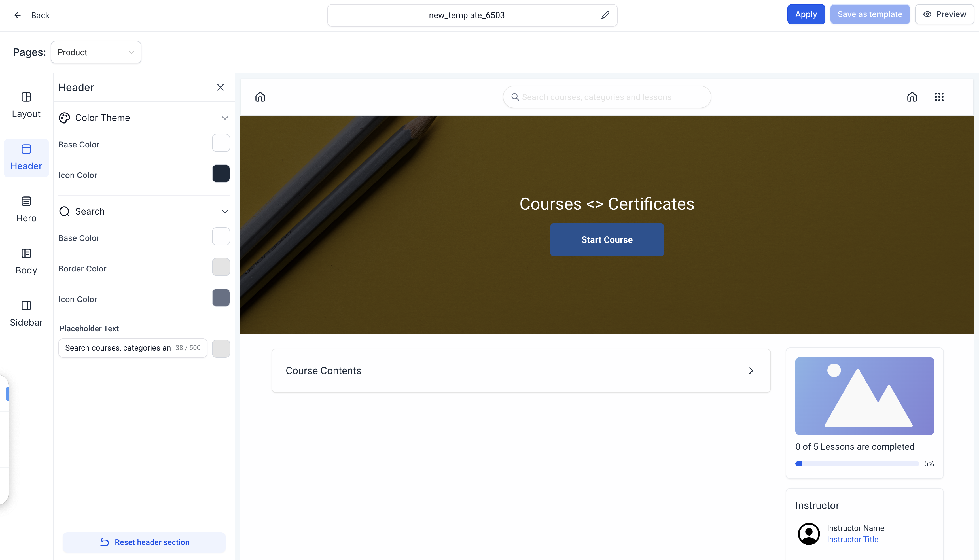The image size is (979, 560).
Task: Switch to the Hero section
Action: [26, 209]
